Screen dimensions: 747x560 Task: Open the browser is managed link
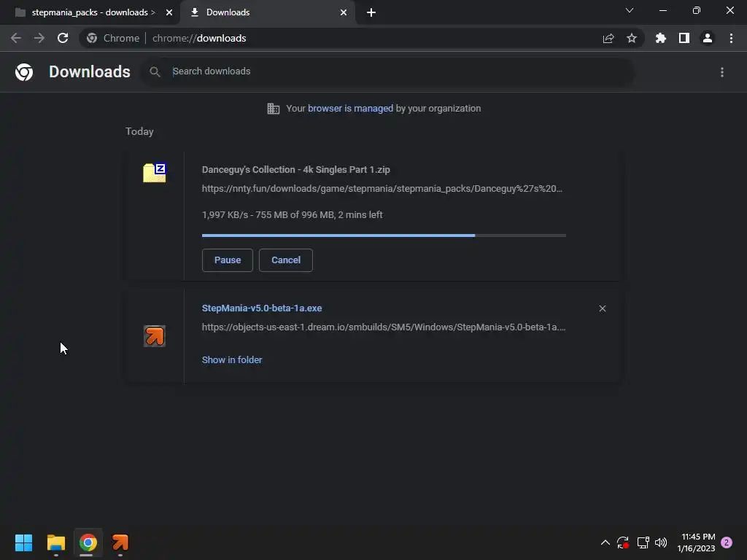(350, 109)
